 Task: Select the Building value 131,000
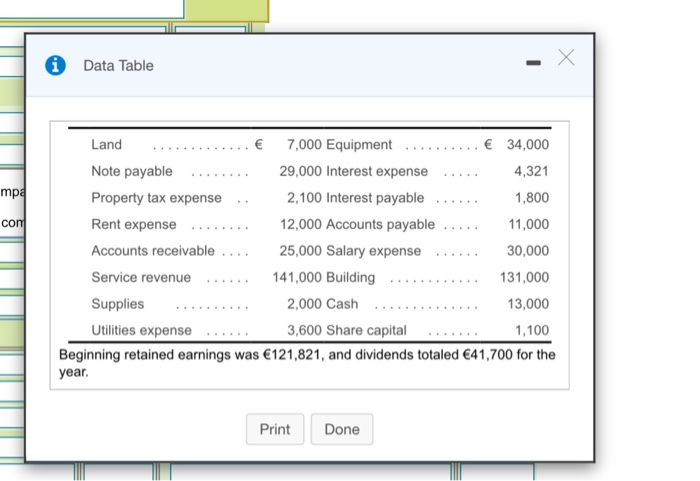[x=524, y=277]
